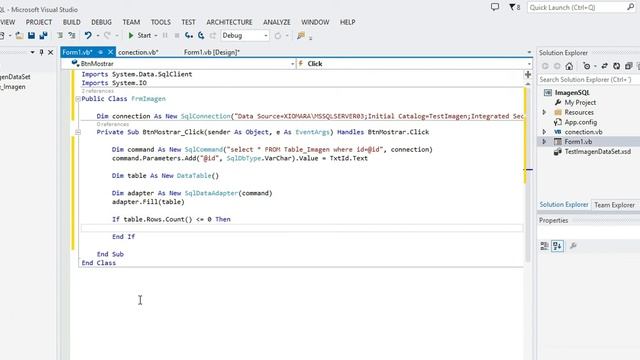The height and width of the screenshot is (360, 640).
Task: Open the notifications flag showing 8
Action: pyautogui.click(x=514, y=7)
